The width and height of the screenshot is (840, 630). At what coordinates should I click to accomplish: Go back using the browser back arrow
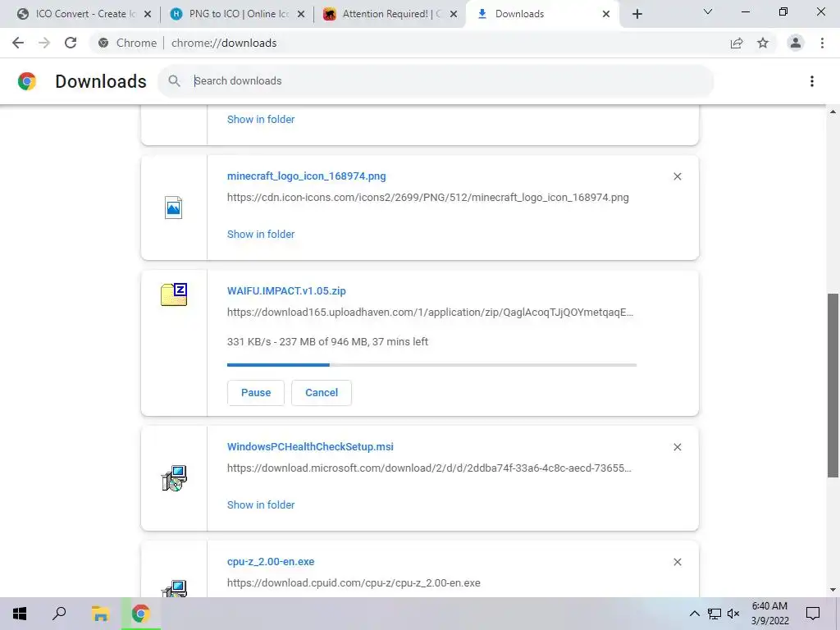coord(18,43)
